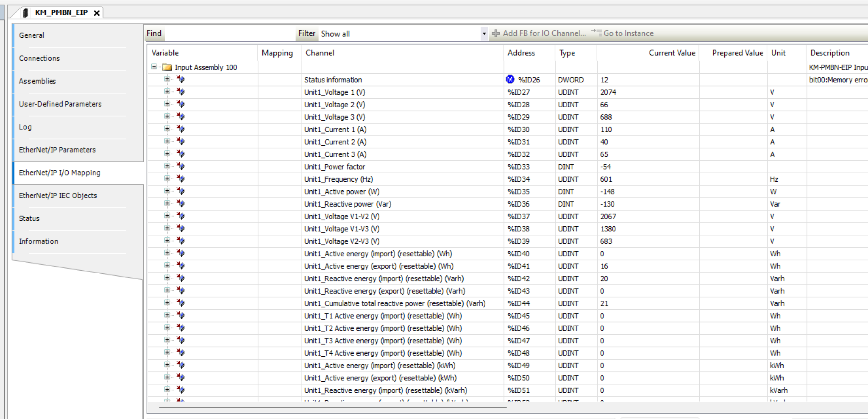Open the Assemblies tab
Screen dimensions: 868x419
pos(37,81)
